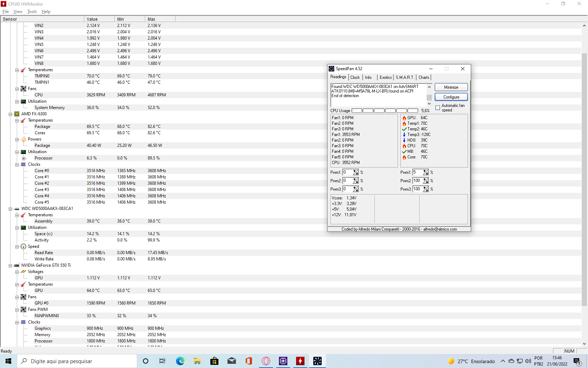Open the File menu in HWMonitor

point(6,12)
